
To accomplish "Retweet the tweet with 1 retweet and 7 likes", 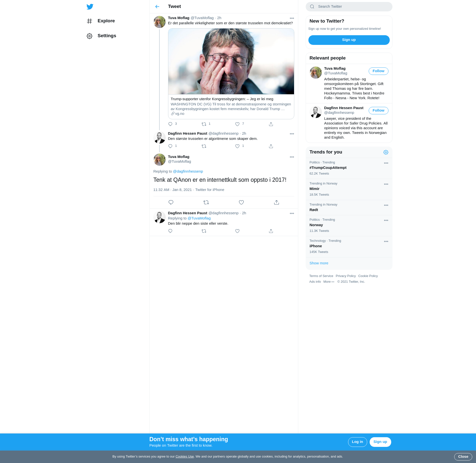I will click(204, 124).
